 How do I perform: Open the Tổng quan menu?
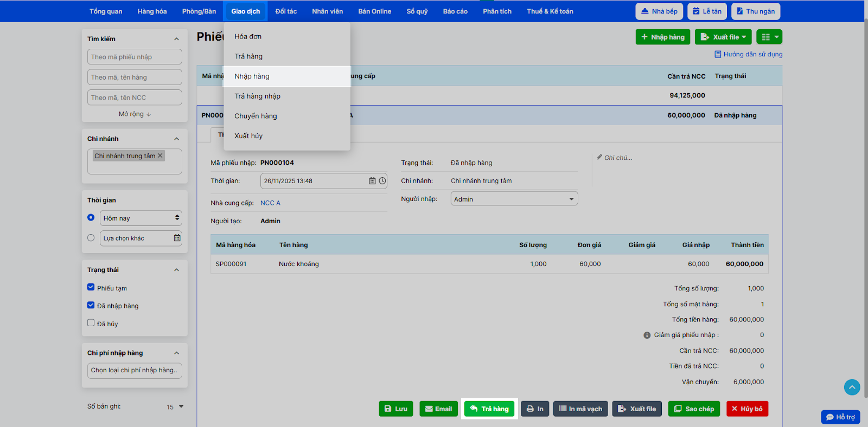(106, 11)
